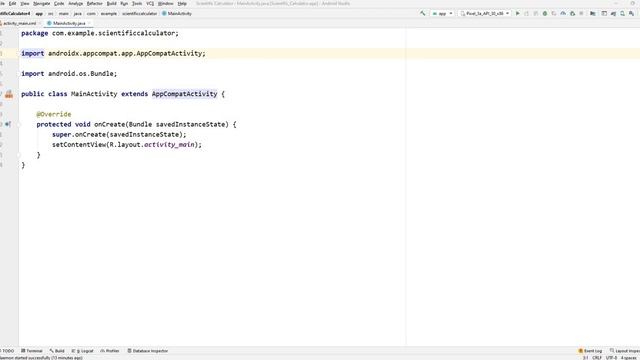This screenshot has width=640, height=360.
Task: Open the Code menu
Action: 59,3
